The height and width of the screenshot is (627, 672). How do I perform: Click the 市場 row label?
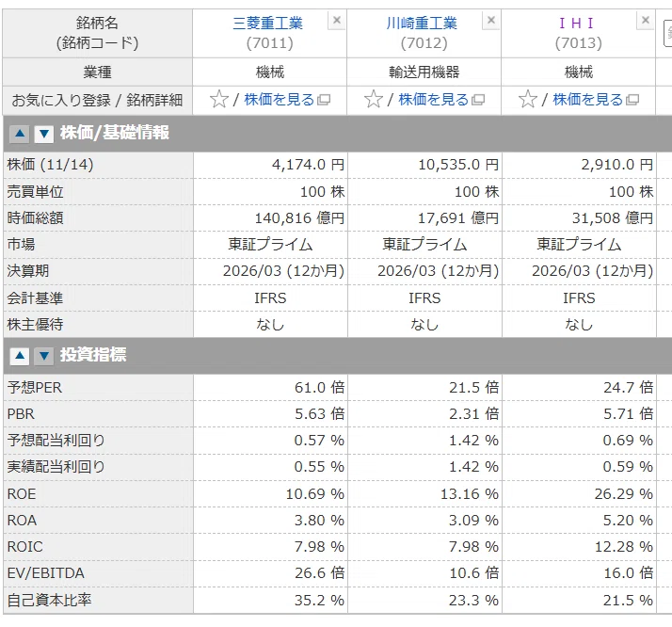(x=21, y=245)
